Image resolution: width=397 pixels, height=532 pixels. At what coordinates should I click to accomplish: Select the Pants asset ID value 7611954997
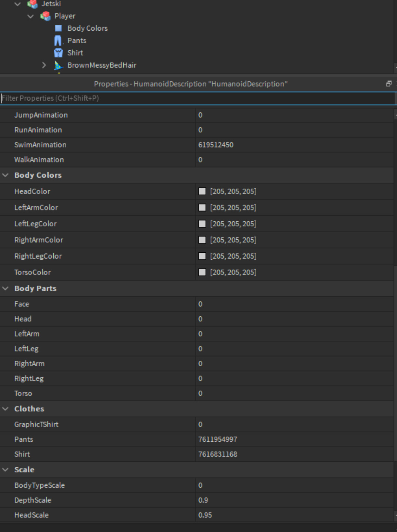click(218, 439)
